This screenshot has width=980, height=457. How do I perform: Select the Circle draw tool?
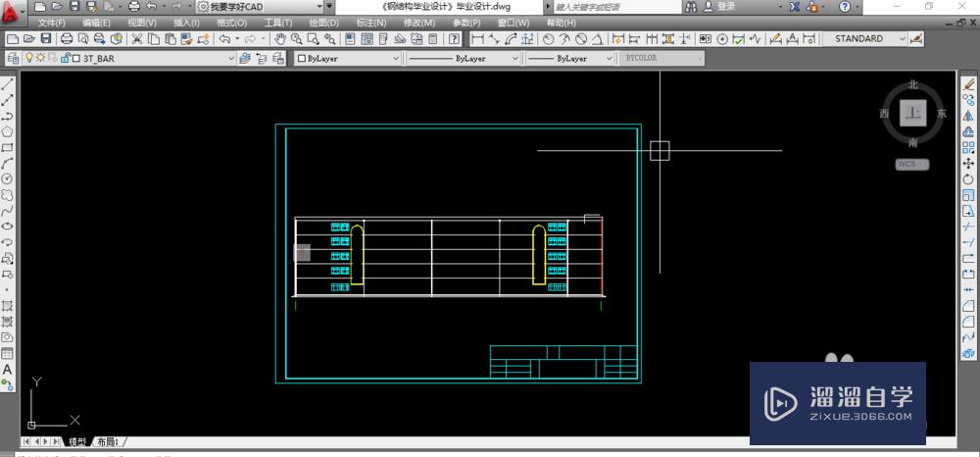[8, 178]
